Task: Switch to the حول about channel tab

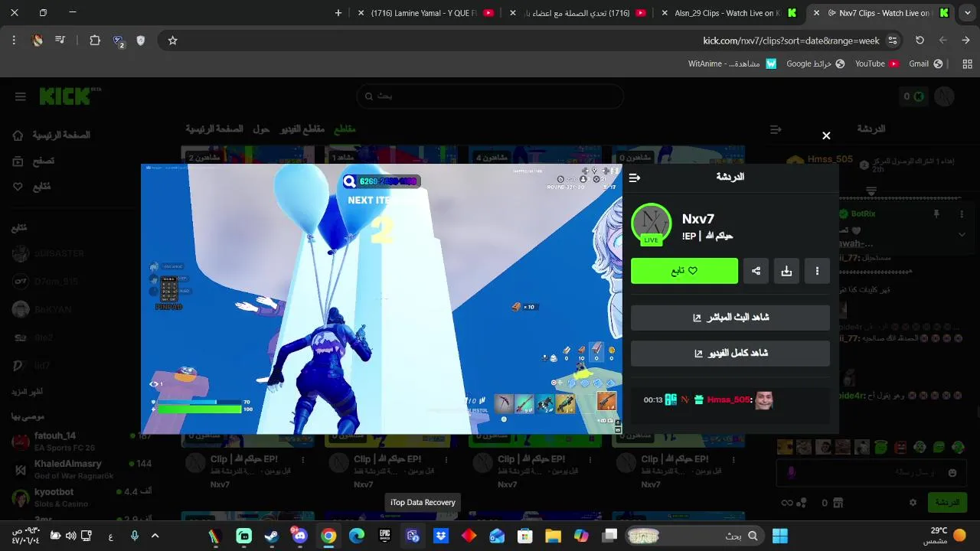Action: click(x=261, y=129)
